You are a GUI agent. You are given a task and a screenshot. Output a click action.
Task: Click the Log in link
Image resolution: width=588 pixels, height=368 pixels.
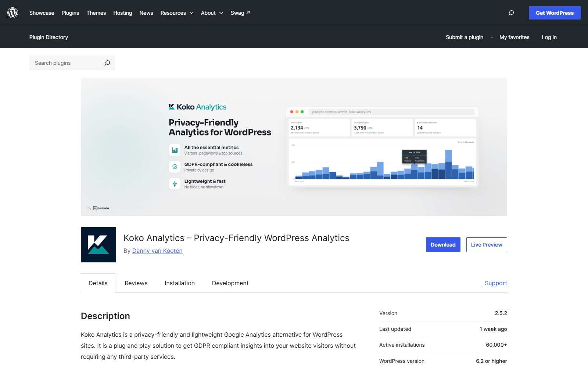[549, 37]
